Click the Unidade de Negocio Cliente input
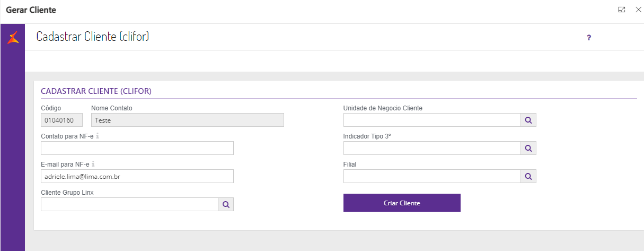 [432, 120]
